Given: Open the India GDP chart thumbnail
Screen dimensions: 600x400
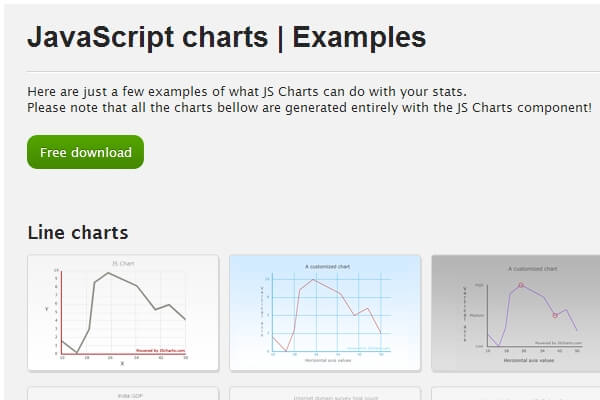Looking at the screenshot, I should [x=123, y=394].
